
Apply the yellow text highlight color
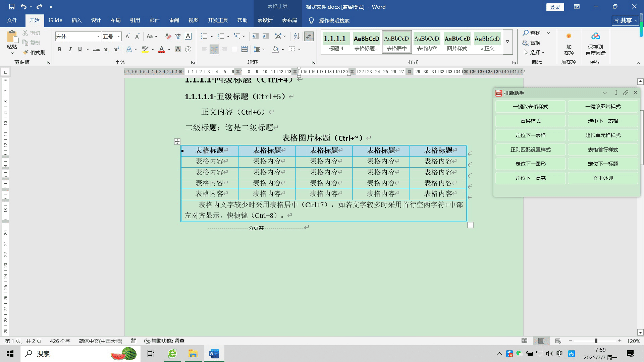[x=145, y=50]
